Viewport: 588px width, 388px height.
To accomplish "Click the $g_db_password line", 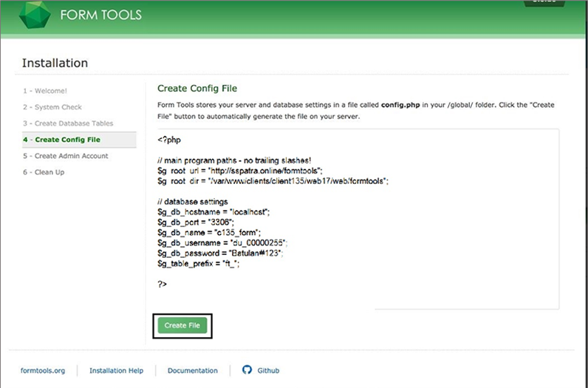I will (x=220, y=253).
